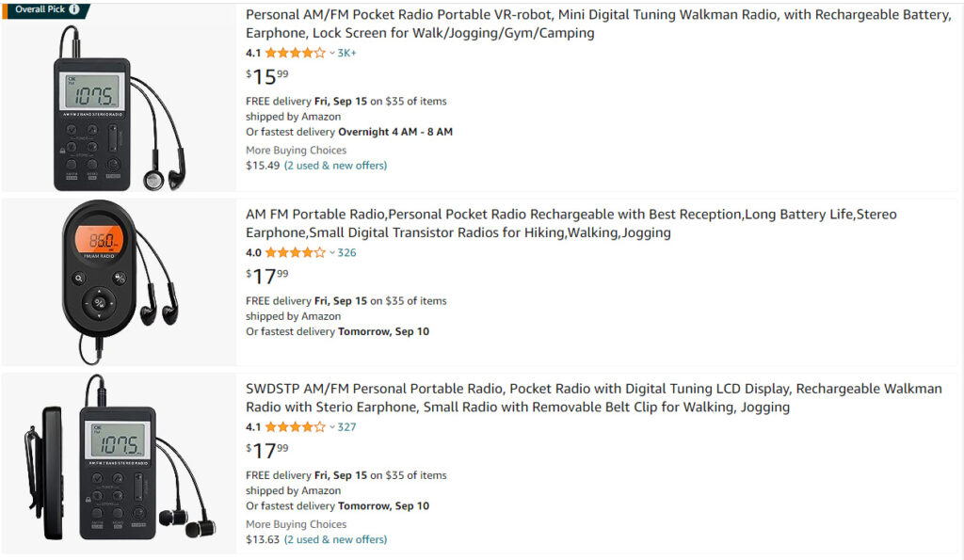Viewport: 964px width, 560px height.
Task: Open used & new offers for $13.63
Action: coord(335,539)
